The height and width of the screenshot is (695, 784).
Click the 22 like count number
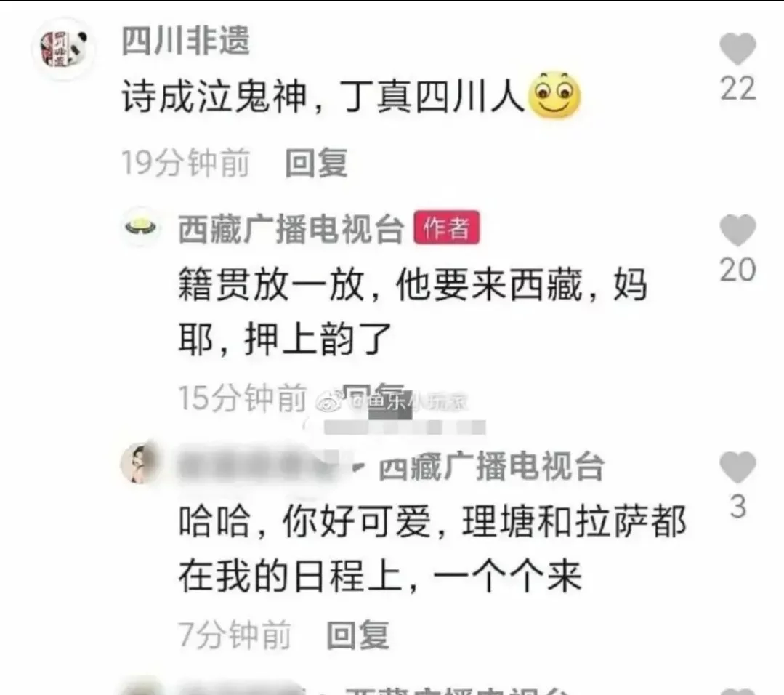tap(737, 89)
